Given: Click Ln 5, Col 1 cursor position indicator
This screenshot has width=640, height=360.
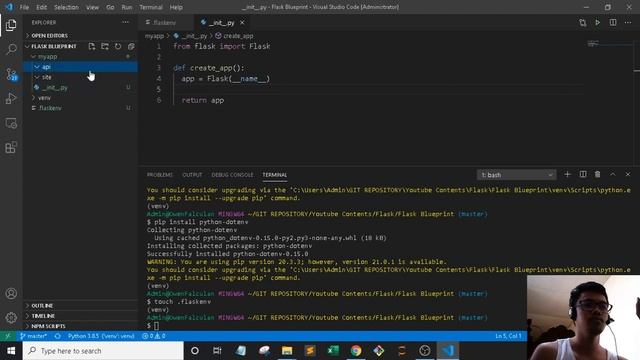Looking at the screenshot, I should pos(508,336).
